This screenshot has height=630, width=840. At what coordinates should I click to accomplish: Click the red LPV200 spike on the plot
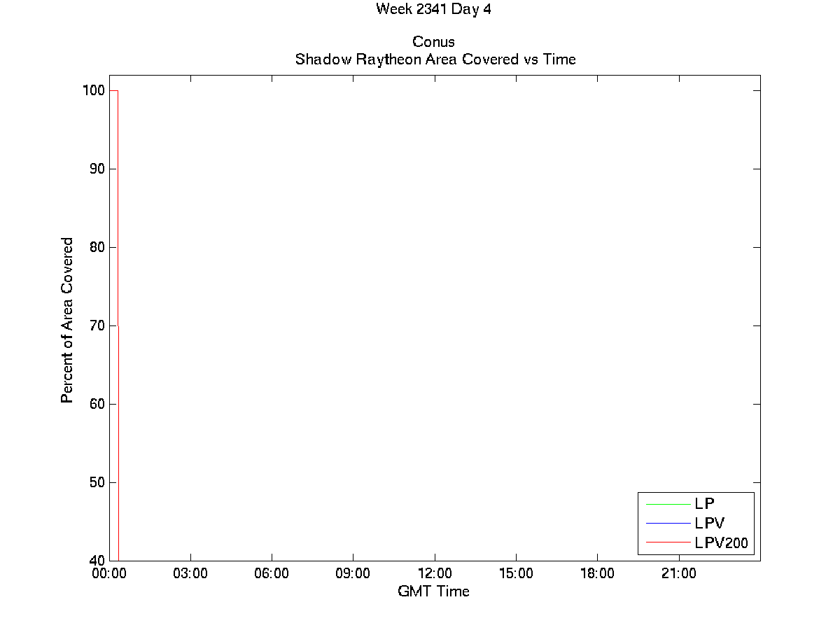tap(118, 210)
